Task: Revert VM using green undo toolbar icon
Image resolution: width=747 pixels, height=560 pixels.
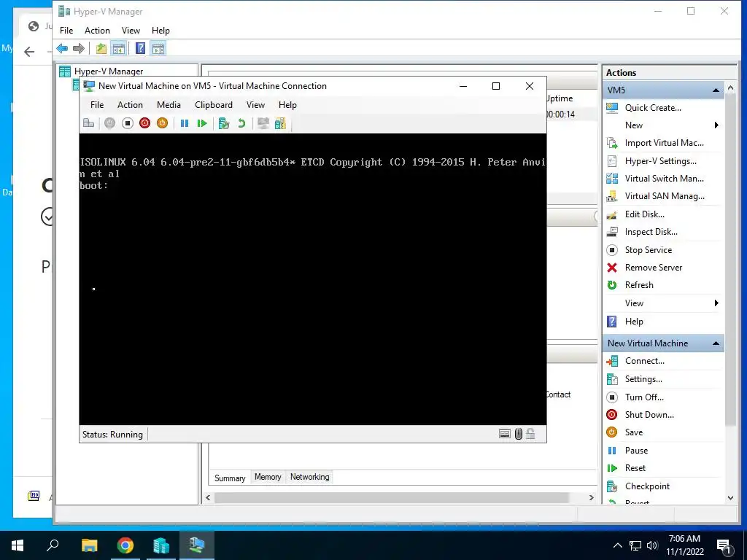Action: click(241, 123)
